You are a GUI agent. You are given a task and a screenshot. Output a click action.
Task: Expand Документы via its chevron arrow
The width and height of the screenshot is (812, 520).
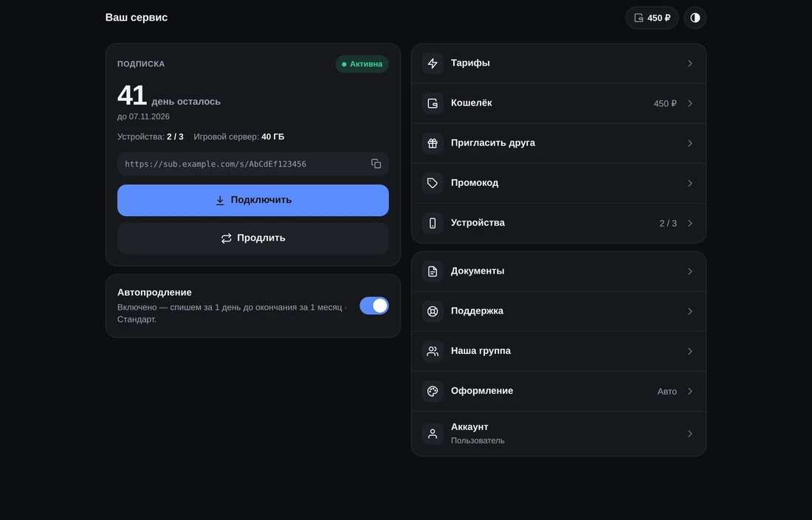689,271
